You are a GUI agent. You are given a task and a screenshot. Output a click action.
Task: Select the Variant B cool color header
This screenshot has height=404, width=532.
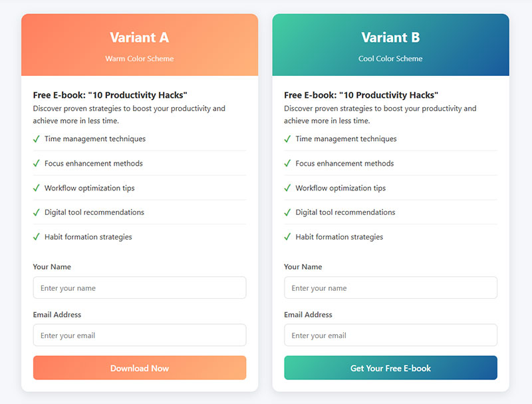[390, 43]
